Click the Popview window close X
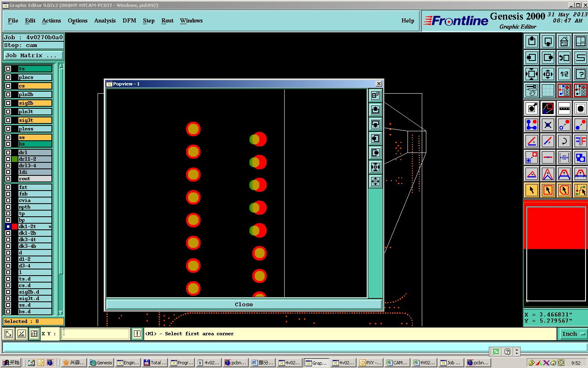Image resolution: width=588 pixels, height=368 pixels. click(379, 83)
